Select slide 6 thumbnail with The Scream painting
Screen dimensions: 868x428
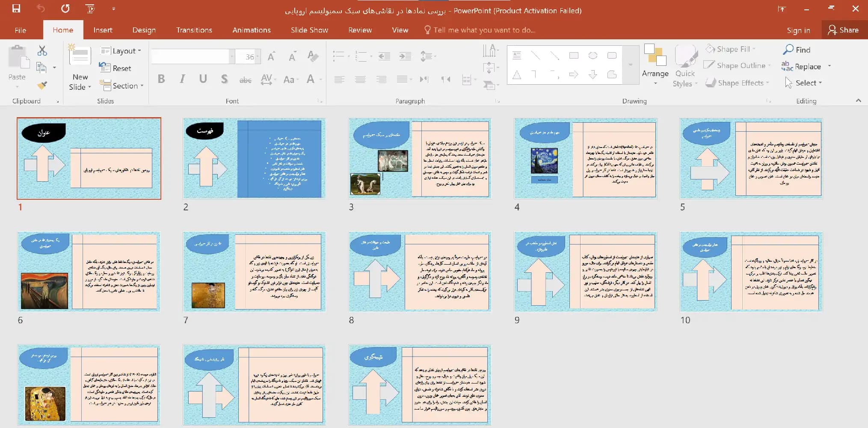89,272
